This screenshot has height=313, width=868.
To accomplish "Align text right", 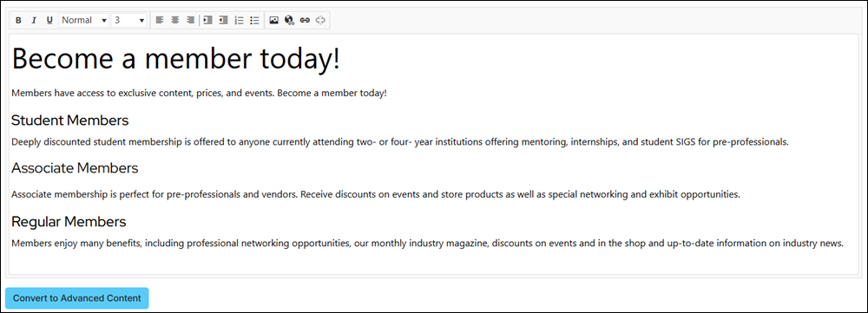I will 190,21.
